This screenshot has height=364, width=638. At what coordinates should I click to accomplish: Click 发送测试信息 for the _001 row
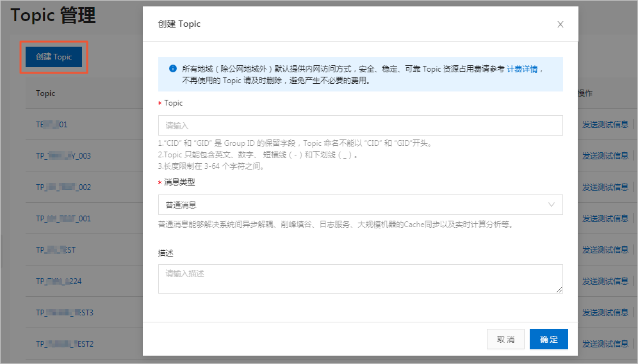pos(605,219)
